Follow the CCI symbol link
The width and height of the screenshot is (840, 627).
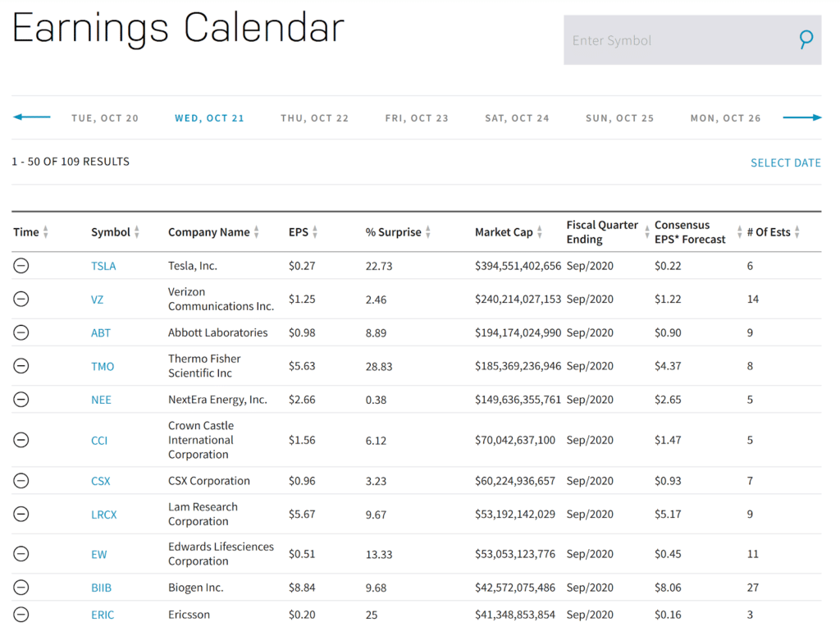pyautogui.click(x=99, y=441)
